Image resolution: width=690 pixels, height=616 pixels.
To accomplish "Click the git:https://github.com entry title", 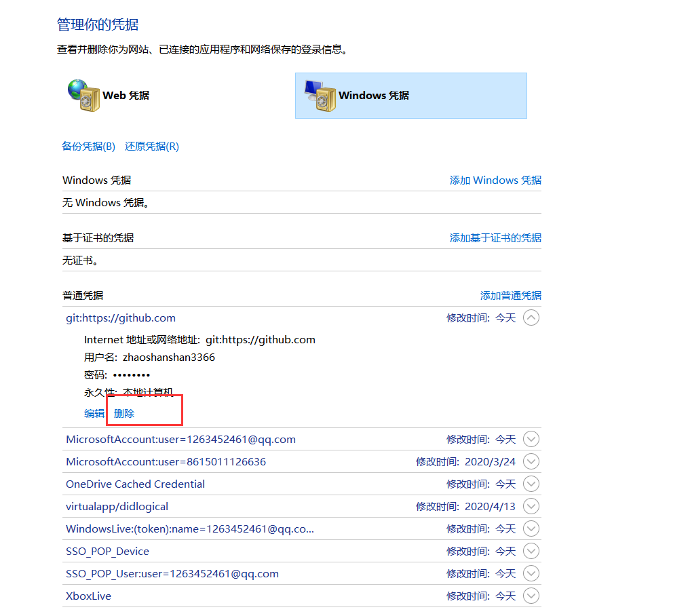I will pyautogui.click(x=121, y=318).
